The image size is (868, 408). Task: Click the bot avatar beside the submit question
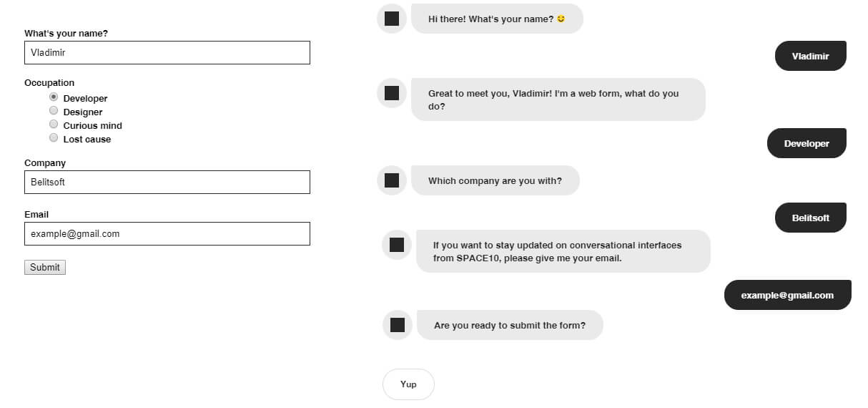[397, 325]
